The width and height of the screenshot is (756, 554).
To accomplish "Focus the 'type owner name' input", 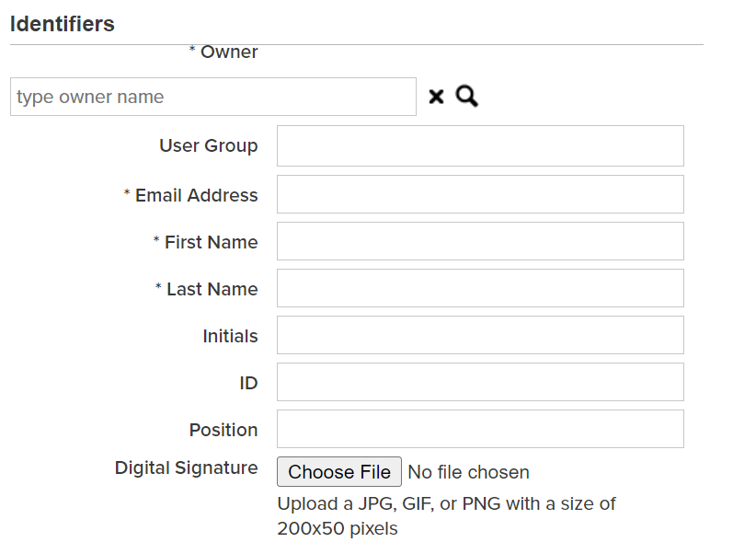I will click(x=213, y=97).
